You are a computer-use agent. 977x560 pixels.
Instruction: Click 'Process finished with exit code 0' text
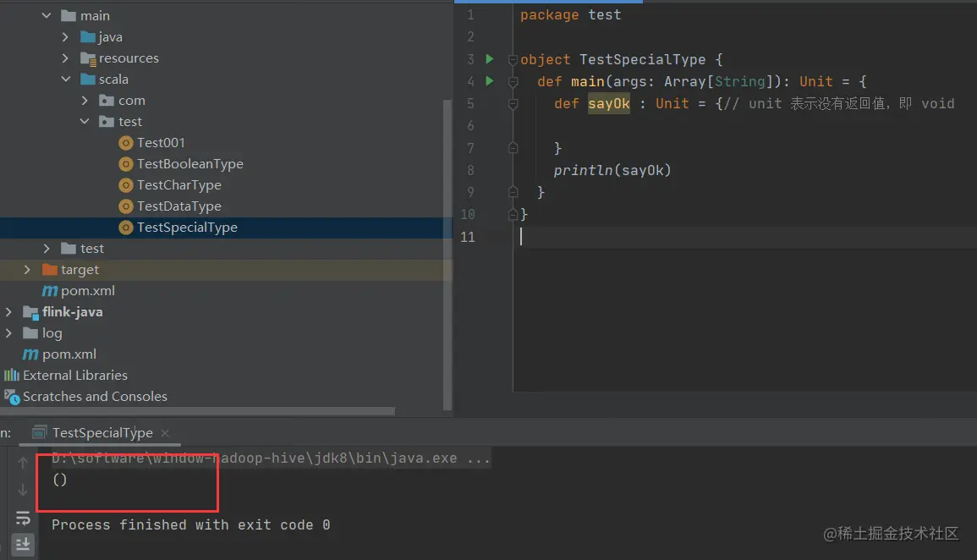pyautogui.click(x=190, y=525)
